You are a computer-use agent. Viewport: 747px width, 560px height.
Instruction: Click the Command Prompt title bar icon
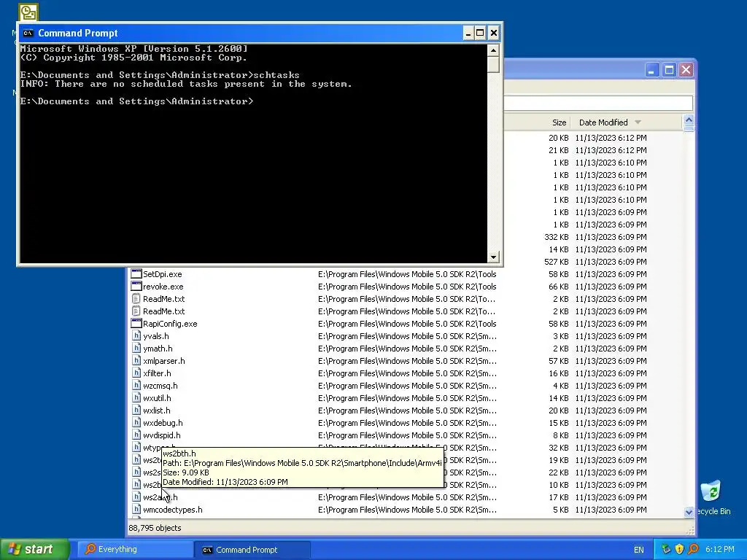pyautogui.click(x=28, y=33)
